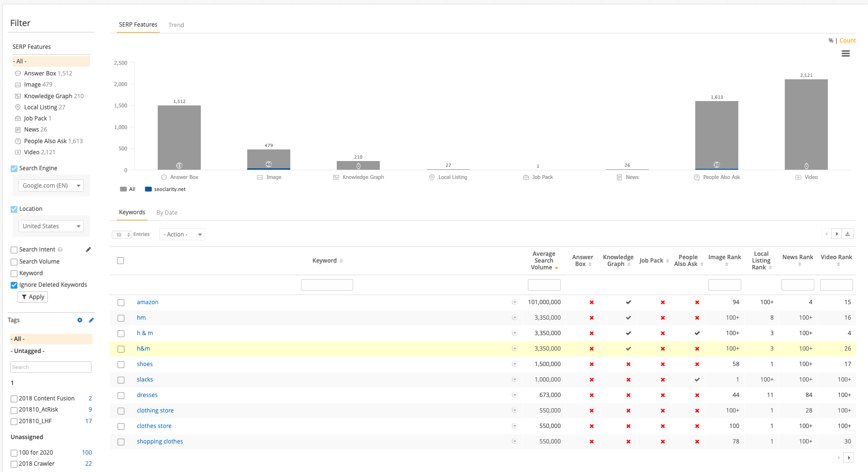Click the next page arrow on the keyword table
The image size is (868, 472).
click(837, 234)
